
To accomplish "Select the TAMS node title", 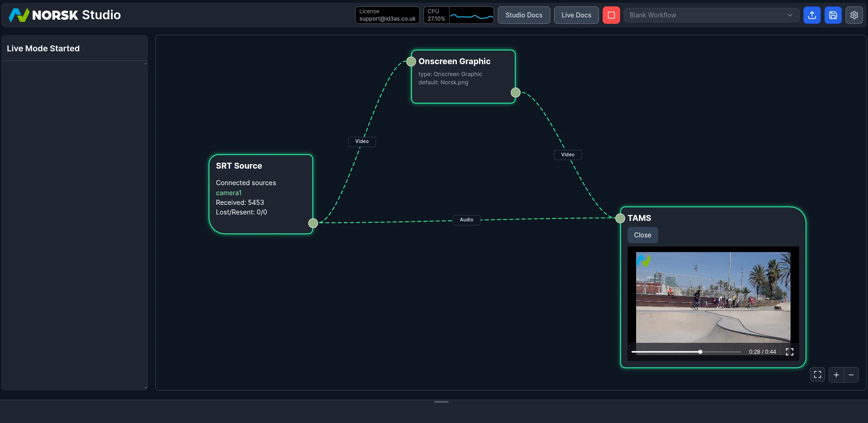I will [x=639, y=218].
